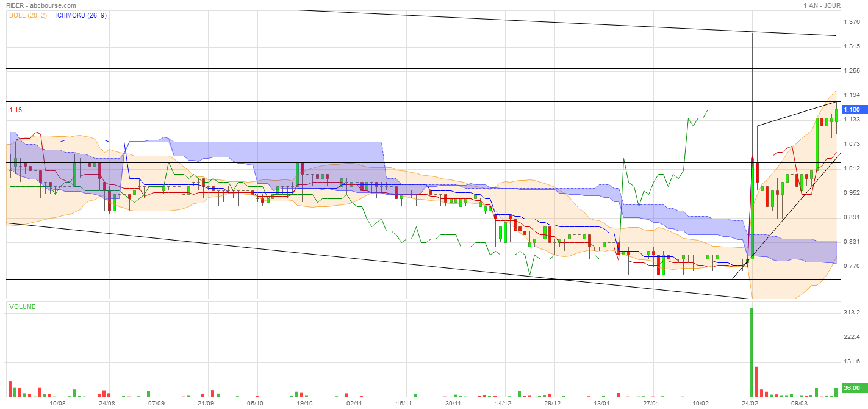This screenshot has width=868, height=409.
Task: Click the 16/11 date label
Action: 404,403
